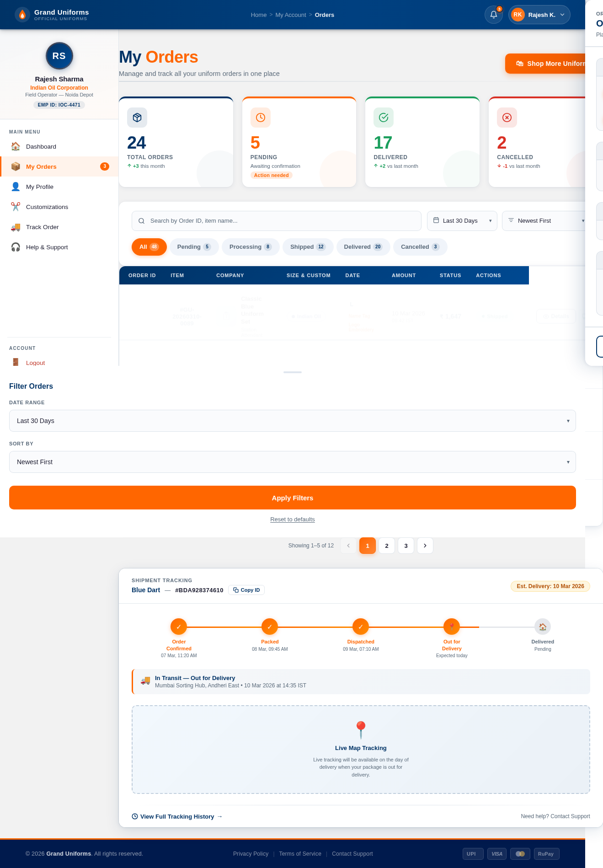Select the Pending filter tab

coord(193,247)
